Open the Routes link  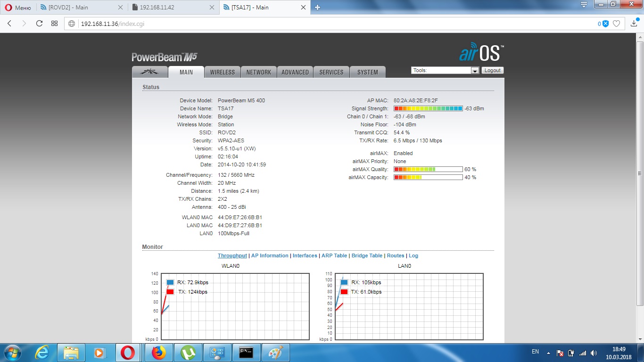click(x=396, y=255)
